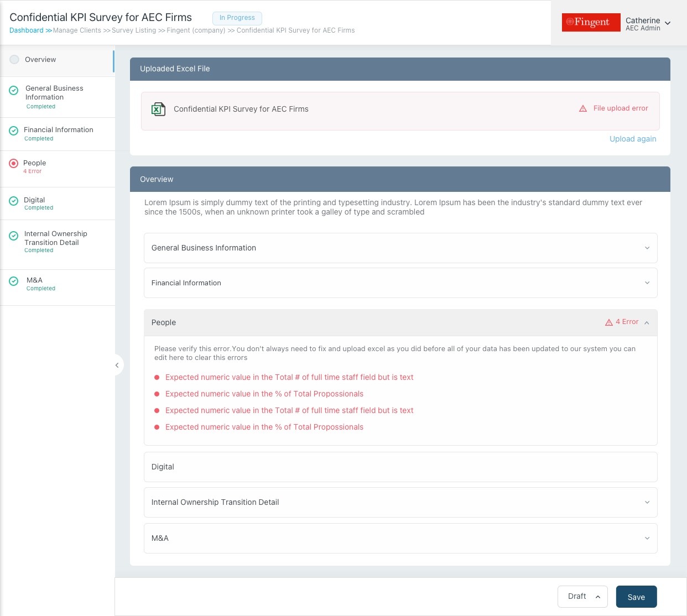Click the Excel file icon
The height and width of the screenshot is (616, 687).
(158, 109)
